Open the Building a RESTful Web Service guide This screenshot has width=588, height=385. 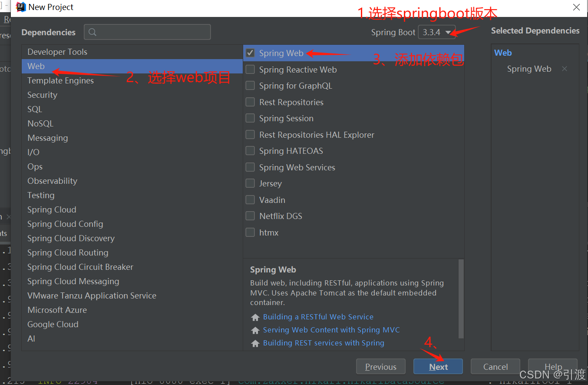pyautogui.click(x=318, y=317)
